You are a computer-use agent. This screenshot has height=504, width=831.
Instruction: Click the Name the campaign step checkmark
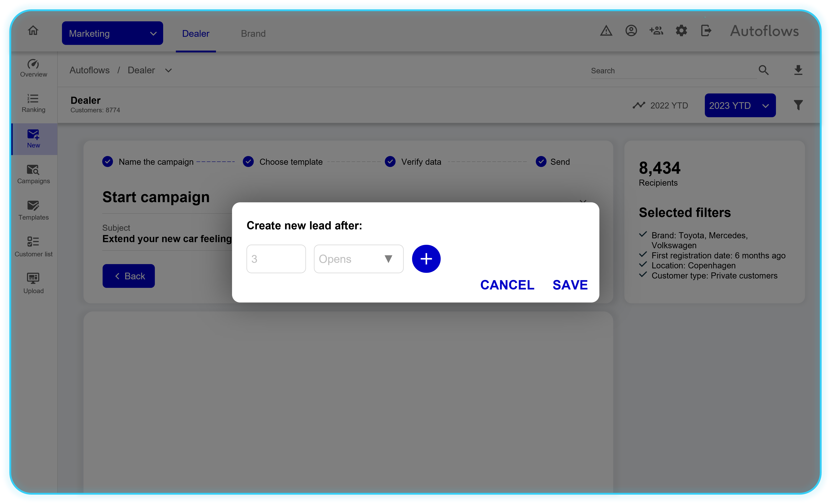coord(108,162)
